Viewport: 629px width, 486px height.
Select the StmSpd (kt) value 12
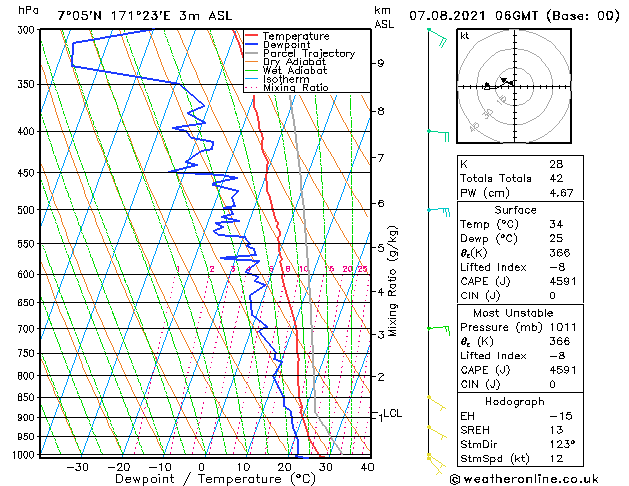pos(556,458)
